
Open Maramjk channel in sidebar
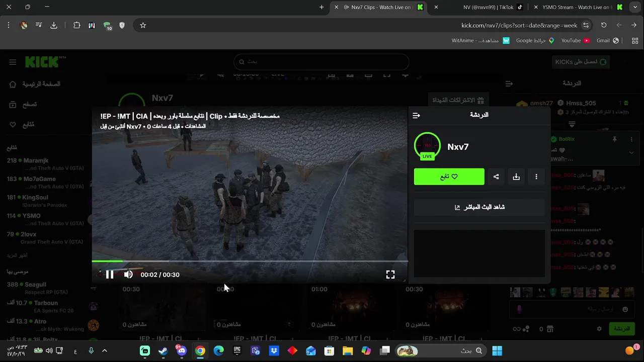coord(45,164)
